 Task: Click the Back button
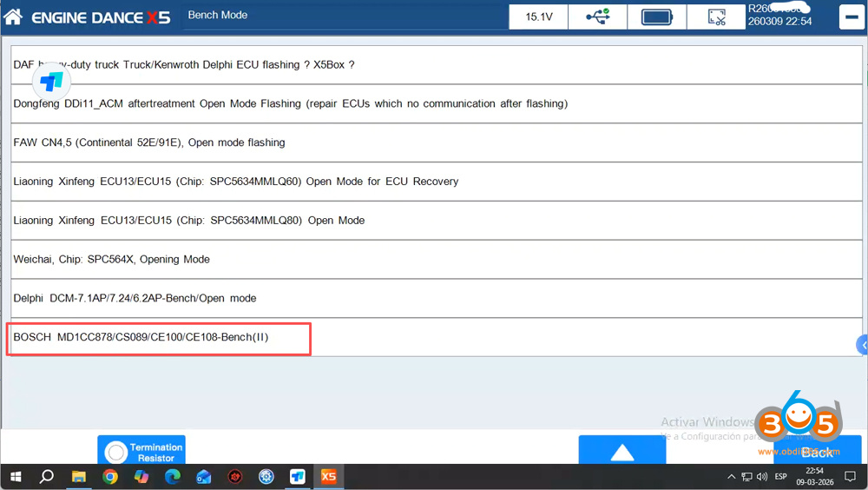[816, 452]
